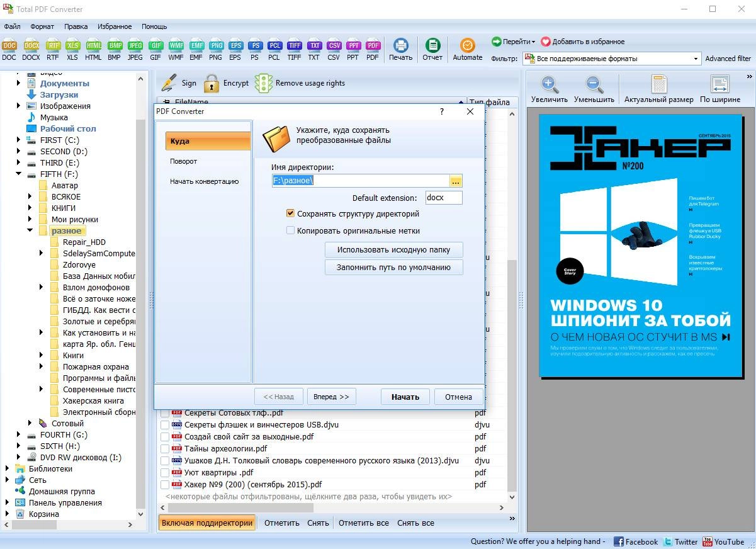Tick checkbox for Секреты флэшек и винчестеров USB.djvu
Viewport: 756px width, 549px height.
(165, 425)
